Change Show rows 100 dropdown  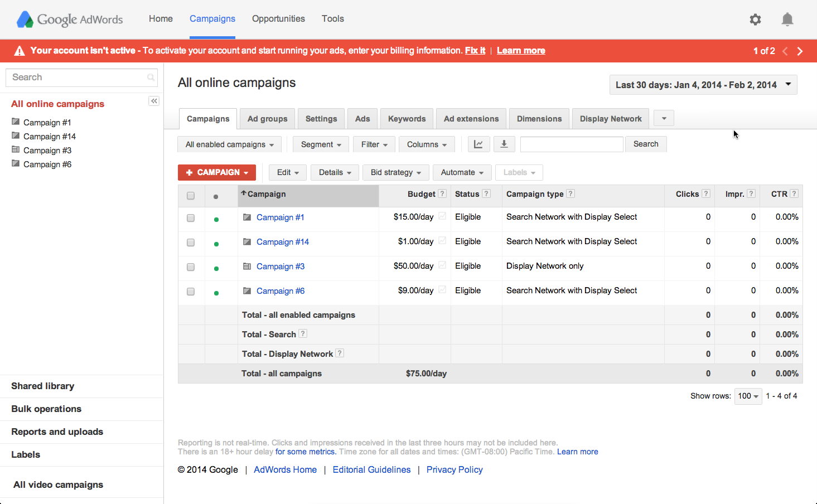[748, 396]
